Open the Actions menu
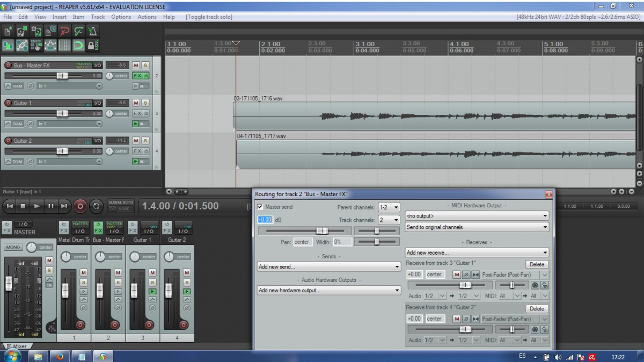Viewport: 644px width, 362px height. click(x=147, y=17)
